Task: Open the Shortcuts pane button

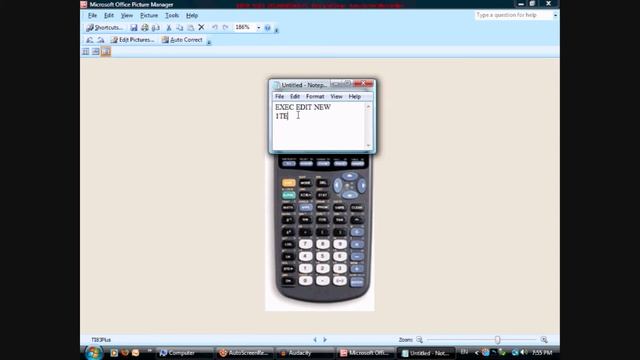Action: (x=104, y=27)
